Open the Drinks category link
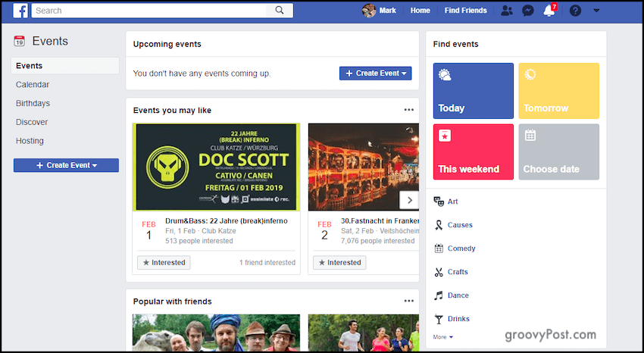Screen dimensions: 644x353 [x=458, y=318]
